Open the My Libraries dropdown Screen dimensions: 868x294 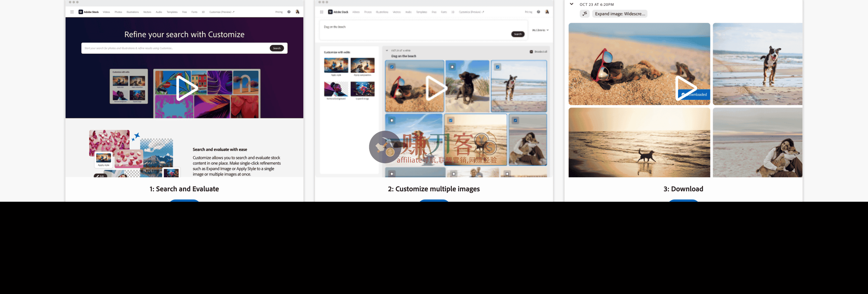(x=540, y=30)
